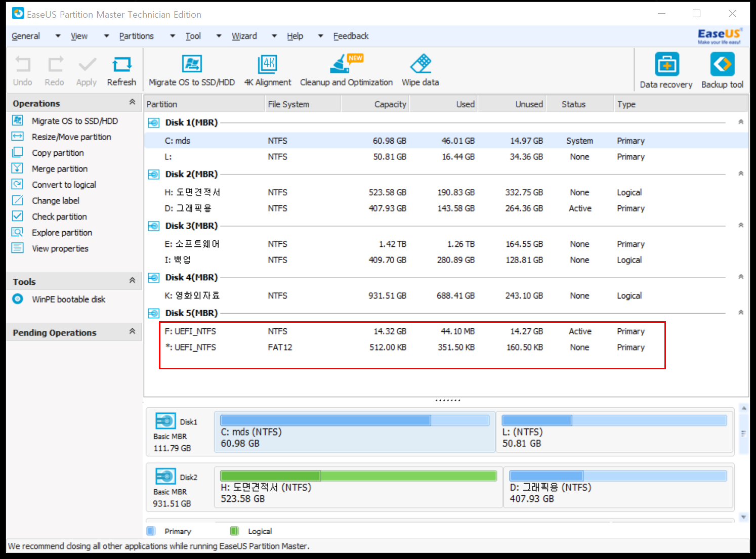Run the Check partition operation
Screen dimensions: 756x559
[x=59, y=217]
